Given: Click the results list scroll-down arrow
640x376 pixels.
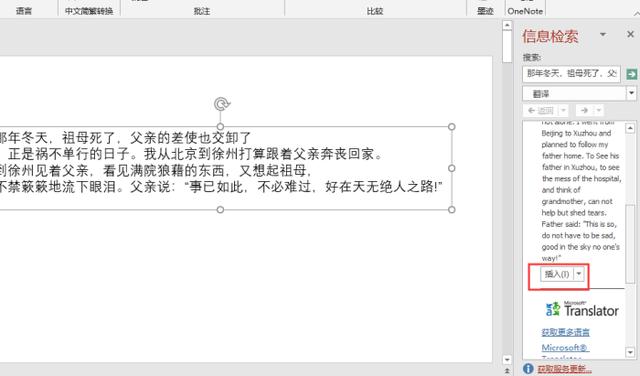Looking at the screenshot, I should coord(630,352).
